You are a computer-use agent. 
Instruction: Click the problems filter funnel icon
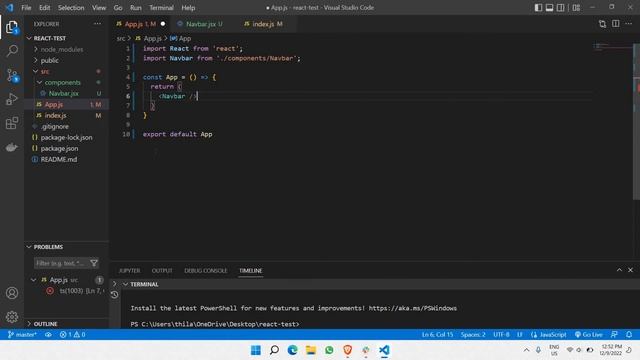pos(94,263)
